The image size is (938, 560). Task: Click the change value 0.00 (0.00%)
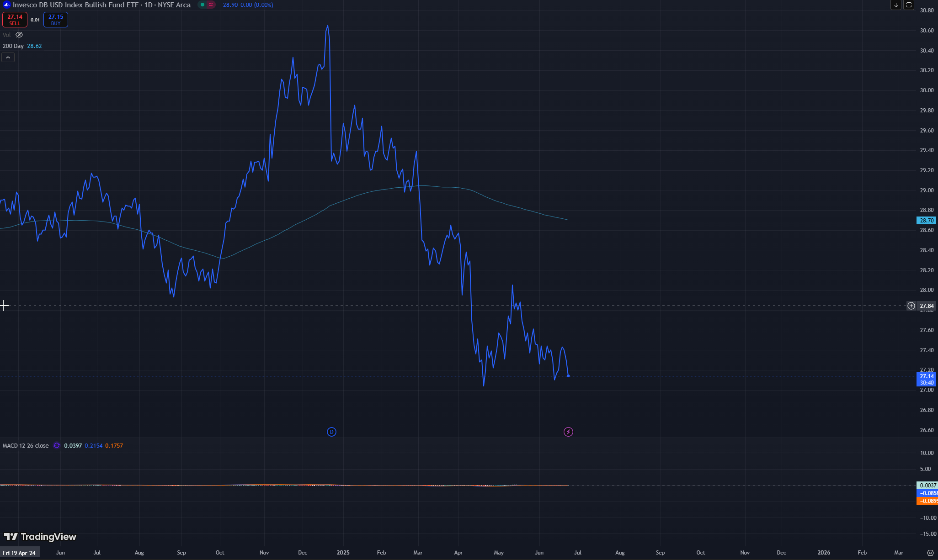pyautogui.click(x=257, y=5)
